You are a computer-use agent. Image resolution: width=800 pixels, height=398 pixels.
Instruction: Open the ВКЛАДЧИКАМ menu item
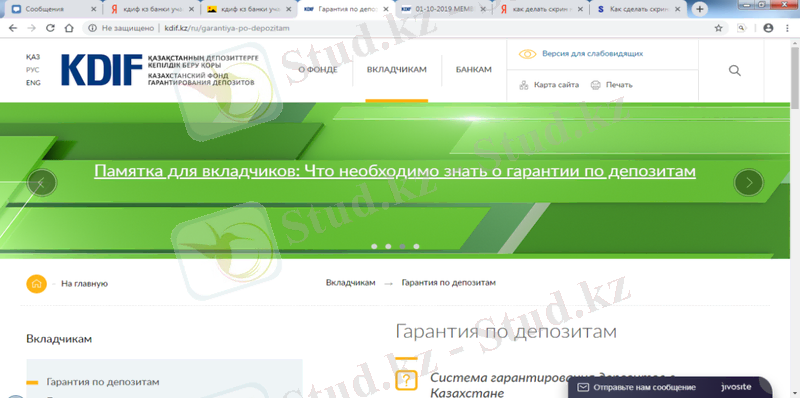(396, 70)
